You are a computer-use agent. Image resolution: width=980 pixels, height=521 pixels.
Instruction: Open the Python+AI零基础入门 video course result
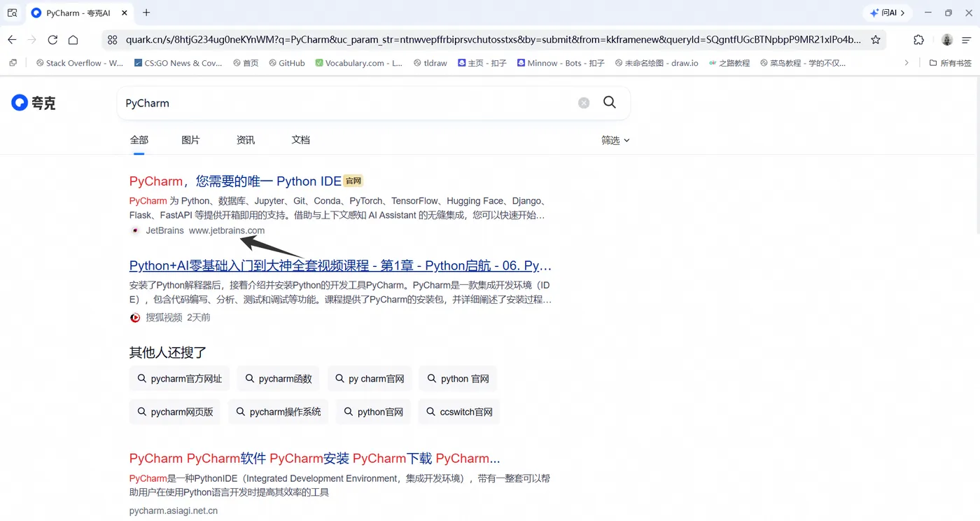(x=340, y=266)
